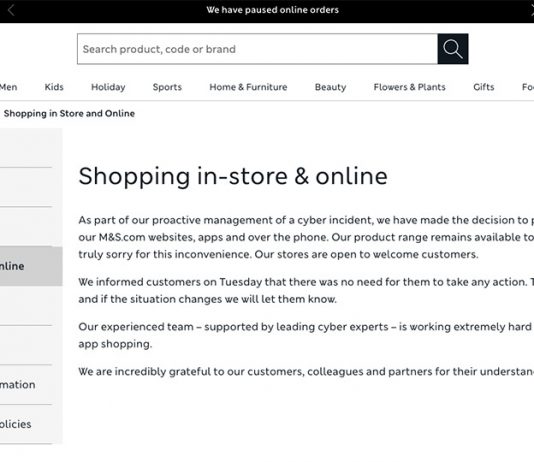The image size is (534, 462).
Task: Select highlighted sidebar item ending in 'nline'
Action: pyautogui.click(x=31, y=266)
